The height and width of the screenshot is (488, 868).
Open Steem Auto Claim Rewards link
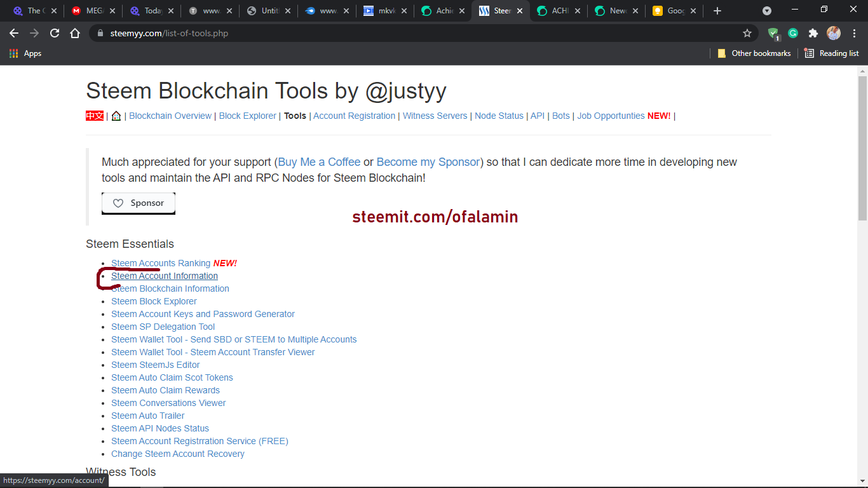point(165,390)
